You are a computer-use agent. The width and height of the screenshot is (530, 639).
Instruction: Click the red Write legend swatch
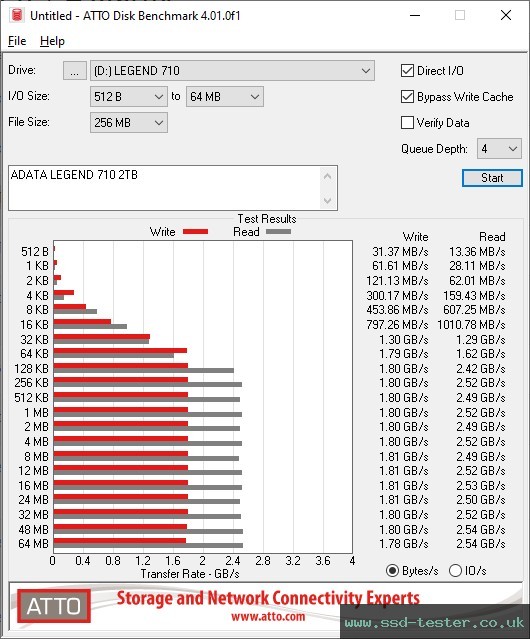[x=196, y=232]
